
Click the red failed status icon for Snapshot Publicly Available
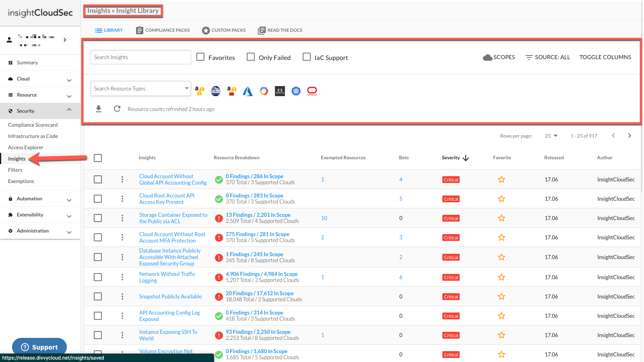219,296
